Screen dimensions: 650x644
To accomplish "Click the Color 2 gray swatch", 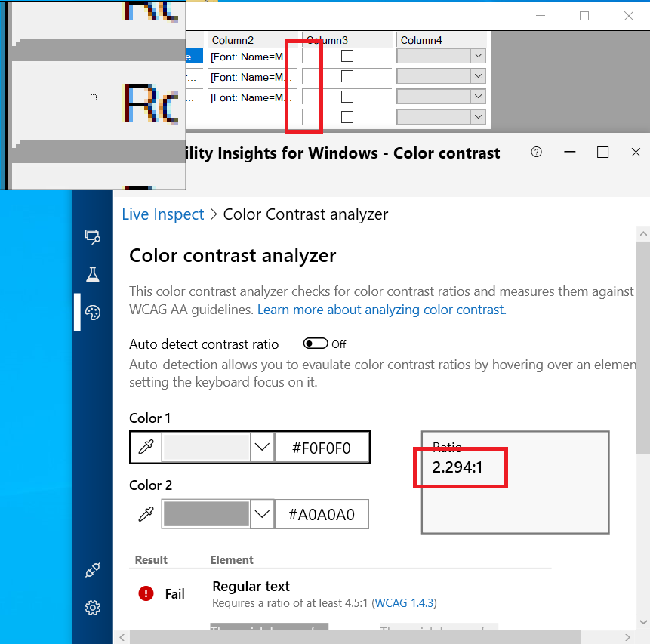I will 206,514.
